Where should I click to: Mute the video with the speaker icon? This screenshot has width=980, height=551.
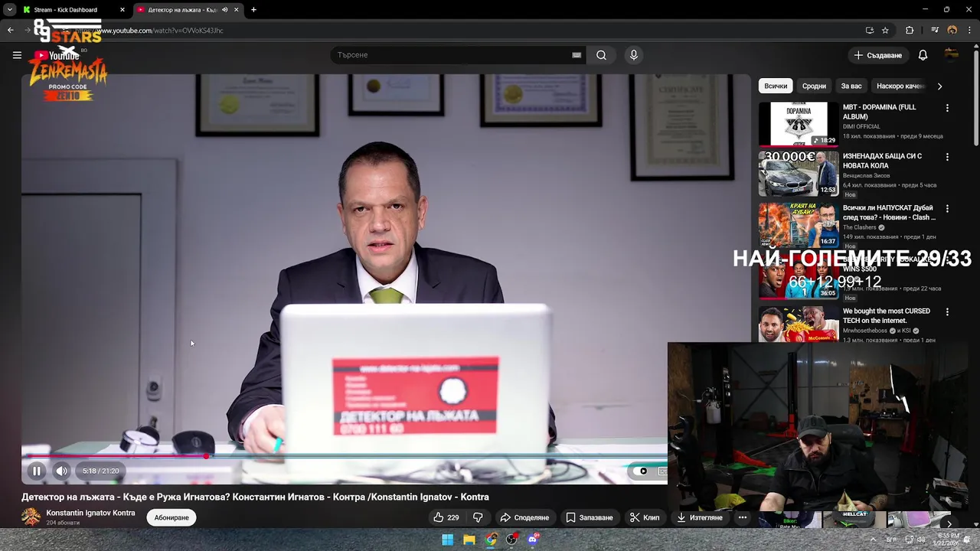coord(61,471)
